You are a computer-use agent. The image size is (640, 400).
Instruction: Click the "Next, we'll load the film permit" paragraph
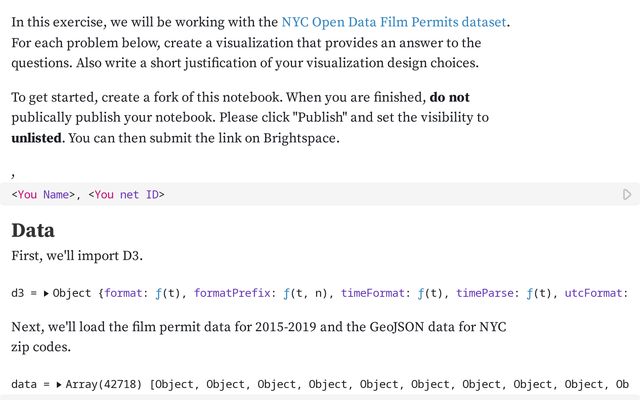click(259, 337)
